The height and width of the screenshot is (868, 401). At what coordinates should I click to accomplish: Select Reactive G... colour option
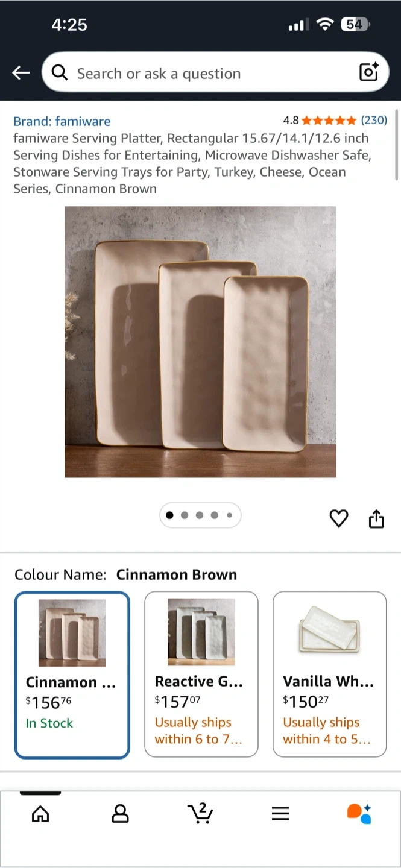(201, 675)
